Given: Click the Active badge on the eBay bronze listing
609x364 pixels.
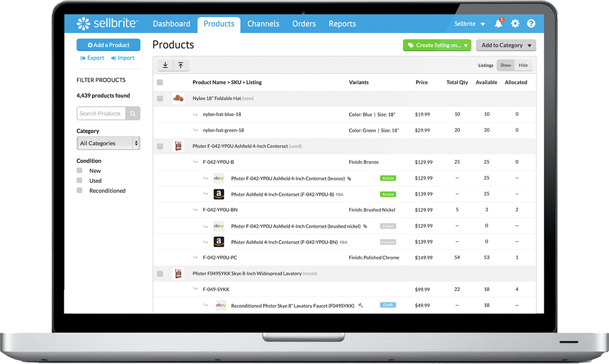Looking at the screenshot, I should coord(388,178).
